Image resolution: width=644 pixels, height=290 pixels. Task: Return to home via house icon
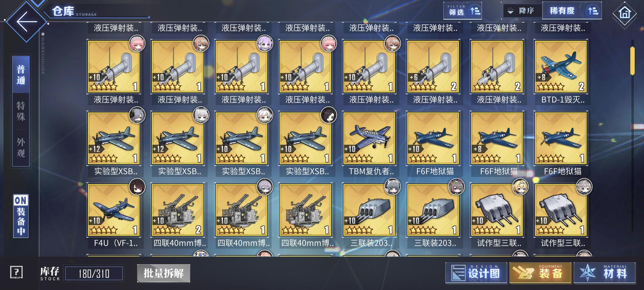(x=625, y=13)
